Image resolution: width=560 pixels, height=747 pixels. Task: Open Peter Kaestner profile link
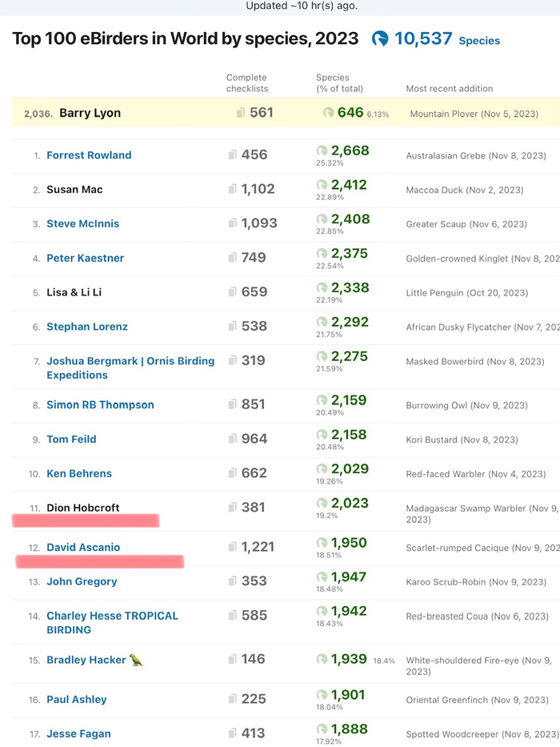point(86,259)
